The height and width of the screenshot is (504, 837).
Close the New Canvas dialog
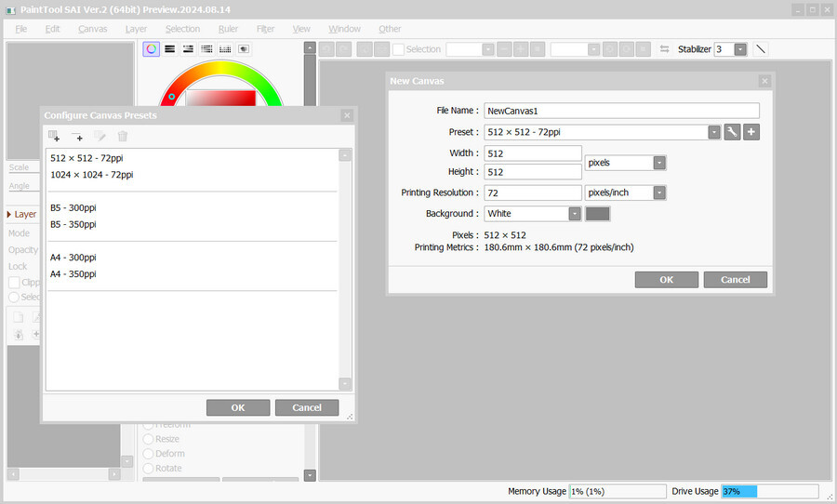click(764, 81)
